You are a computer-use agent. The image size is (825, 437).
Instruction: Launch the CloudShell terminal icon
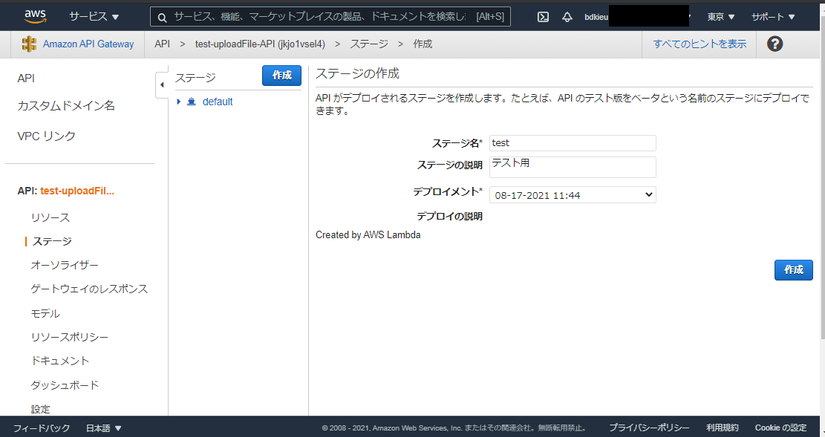click(543, 17)
